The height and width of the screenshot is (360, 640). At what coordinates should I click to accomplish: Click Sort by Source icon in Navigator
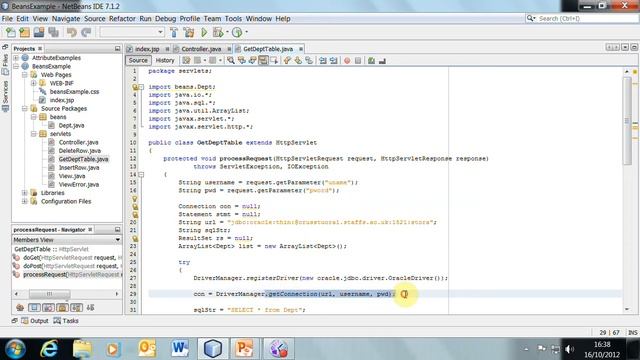pos(91,307)
